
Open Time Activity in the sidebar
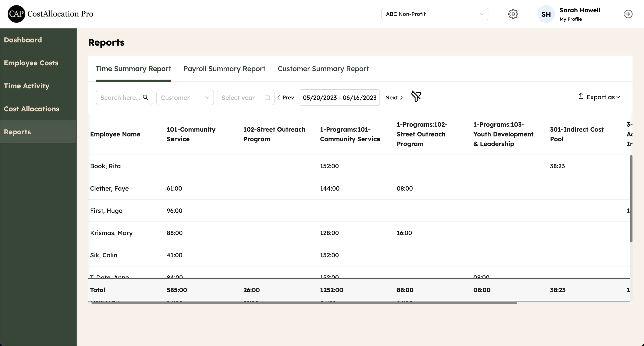(x=27, y=86)
